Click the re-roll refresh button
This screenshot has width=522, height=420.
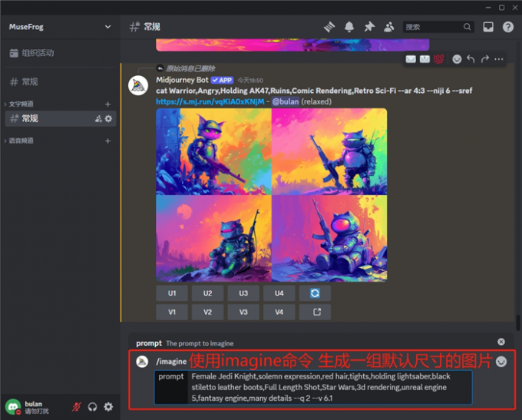[315, 293]
